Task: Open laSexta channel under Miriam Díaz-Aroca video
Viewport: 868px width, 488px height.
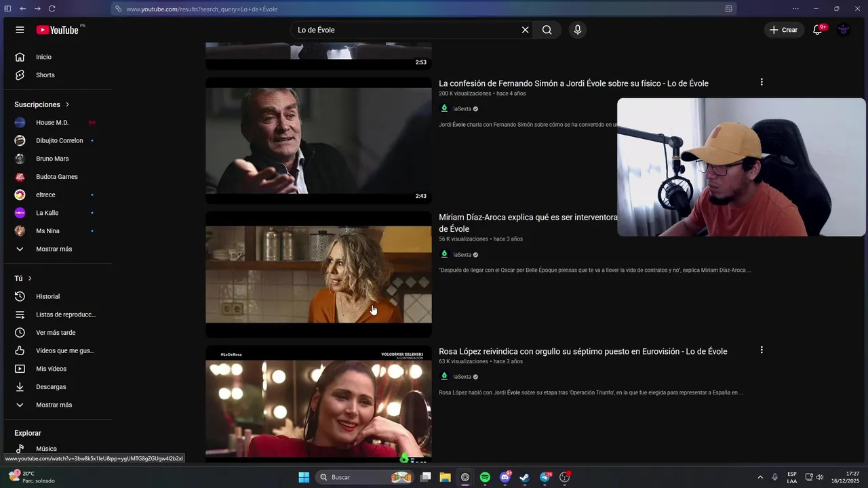Action: tap(462, 255)
